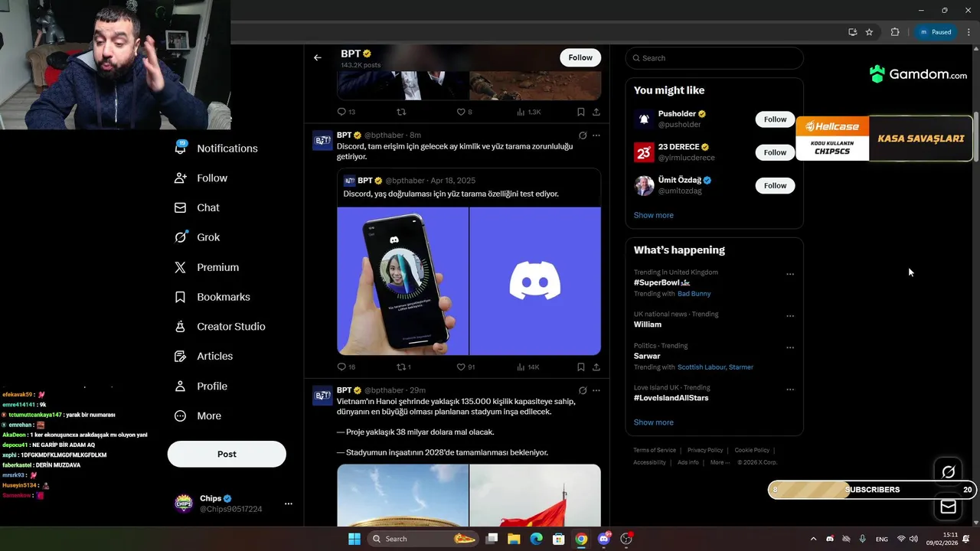Open Articles in the sidebar
Screen dimensions: 980x551
pyautogui.click(x=204, y=356)
